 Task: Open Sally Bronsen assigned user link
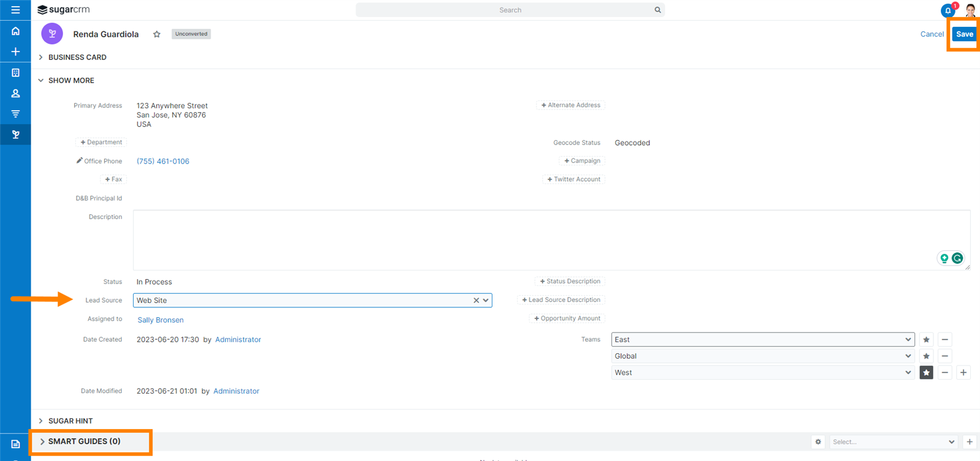[x=160, y=320]
